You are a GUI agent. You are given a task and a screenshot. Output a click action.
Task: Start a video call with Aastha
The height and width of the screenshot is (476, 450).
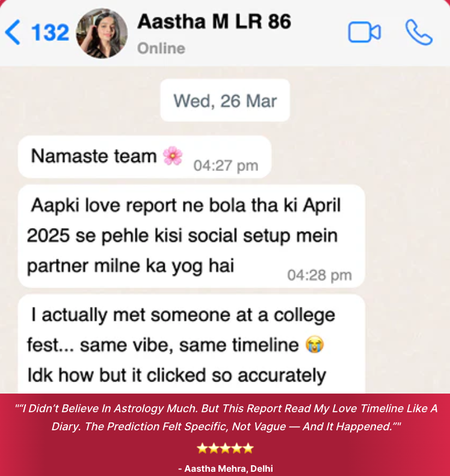click(364, 32)
